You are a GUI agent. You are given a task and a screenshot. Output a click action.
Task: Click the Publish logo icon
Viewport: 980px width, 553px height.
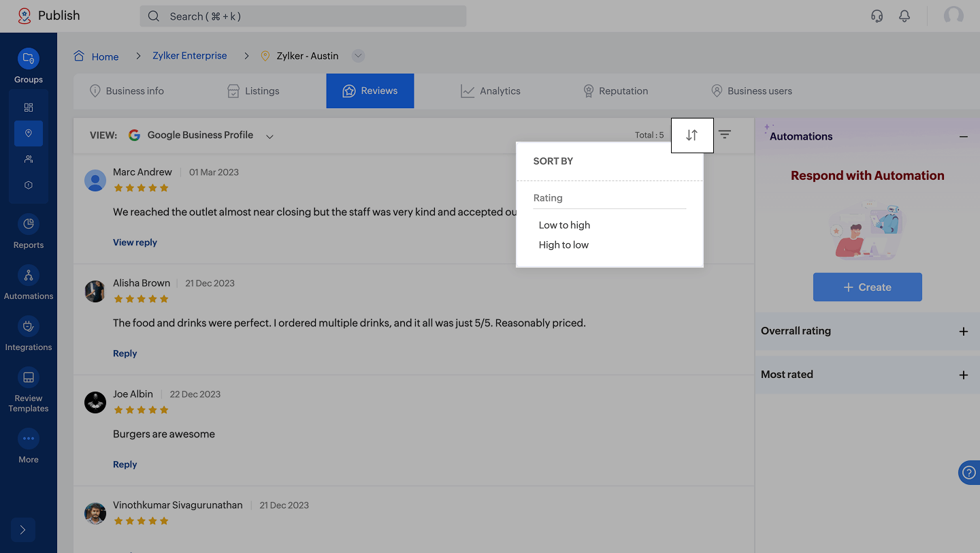24,16
